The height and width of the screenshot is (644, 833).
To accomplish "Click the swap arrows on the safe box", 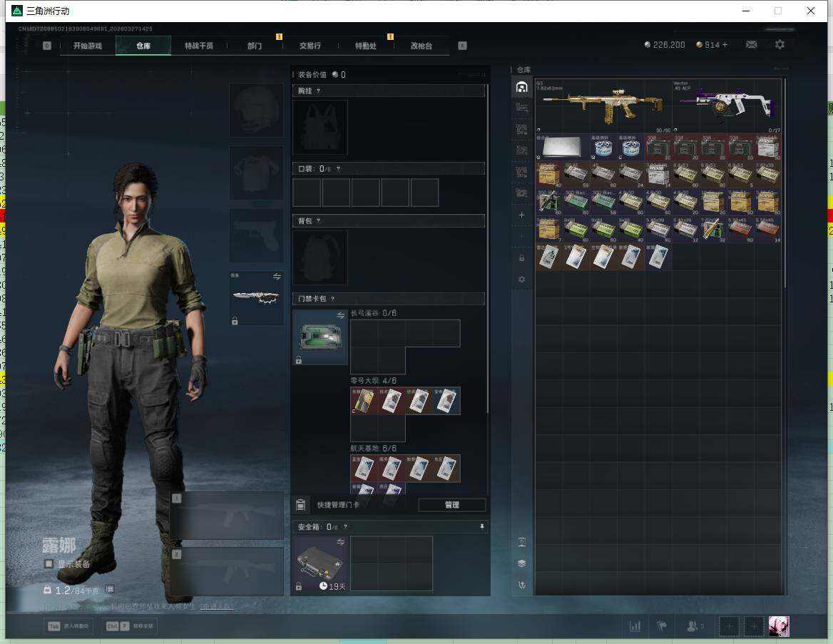I will 340,542.
